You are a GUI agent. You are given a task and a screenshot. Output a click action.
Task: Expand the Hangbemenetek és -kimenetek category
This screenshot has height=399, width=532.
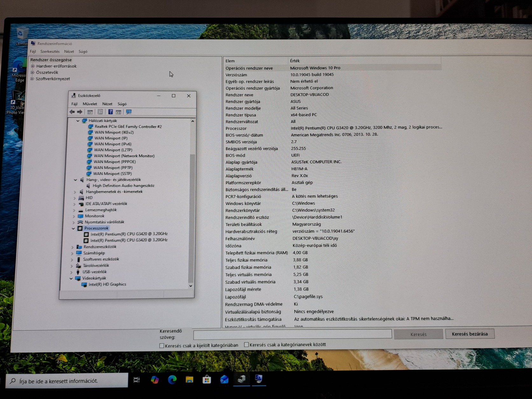(x=75, y=192)
